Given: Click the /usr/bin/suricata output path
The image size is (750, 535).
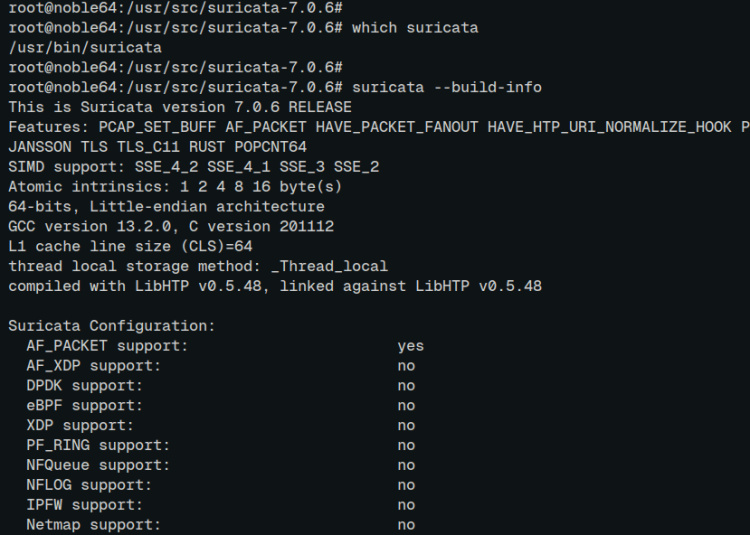Looking at the screenshot, I should click(85, 47).
